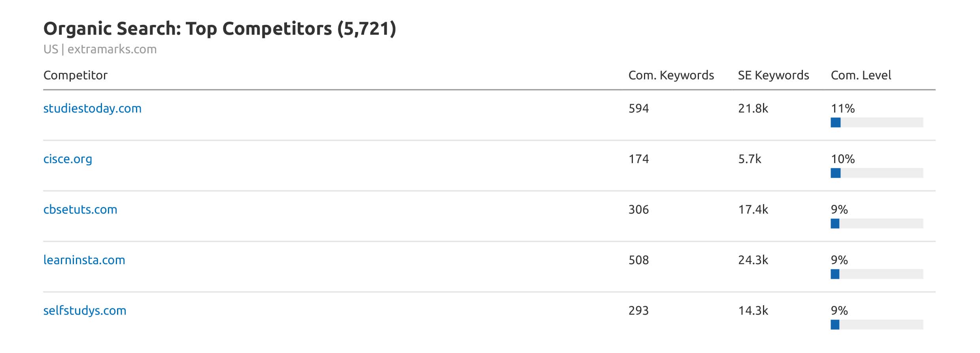This screenshot has width=980, height=353.
Task: Click the US | extramarks.com subtitle
Action: 100,49
